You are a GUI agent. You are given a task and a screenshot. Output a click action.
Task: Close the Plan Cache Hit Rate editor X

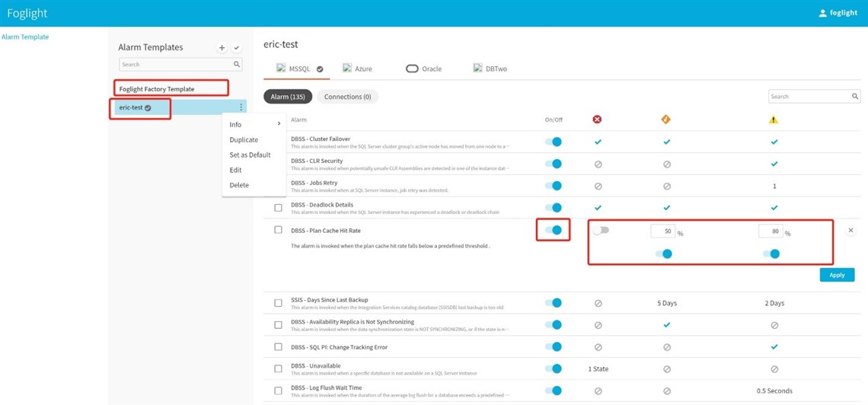coord(851,230)
